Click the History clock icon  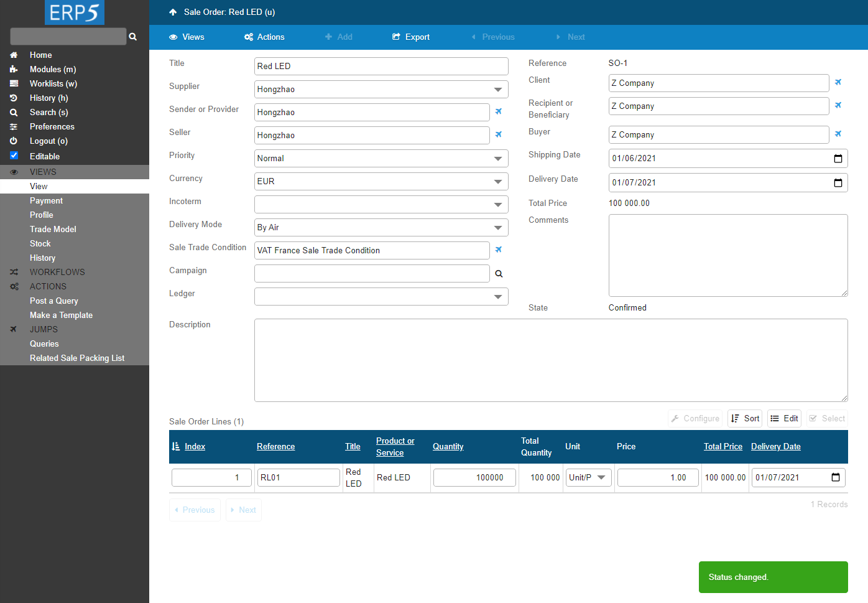[x=14, y=98]
